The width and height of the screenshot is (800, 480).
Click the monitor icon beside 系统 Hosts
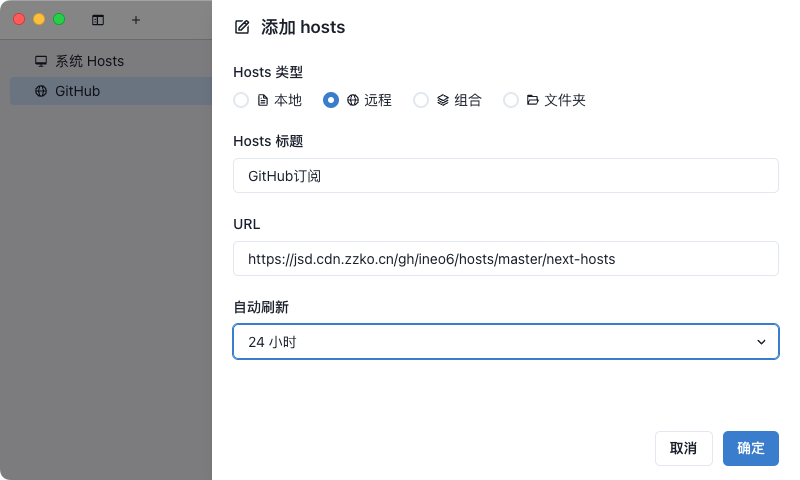[41, 61]
